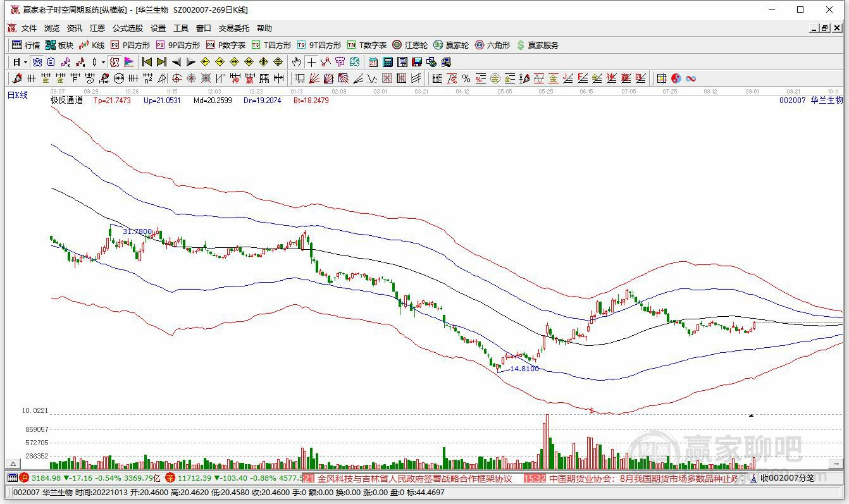849x504 pixels.
Task: Open the T数字表 time table
Action: click(x=366, y=45)
